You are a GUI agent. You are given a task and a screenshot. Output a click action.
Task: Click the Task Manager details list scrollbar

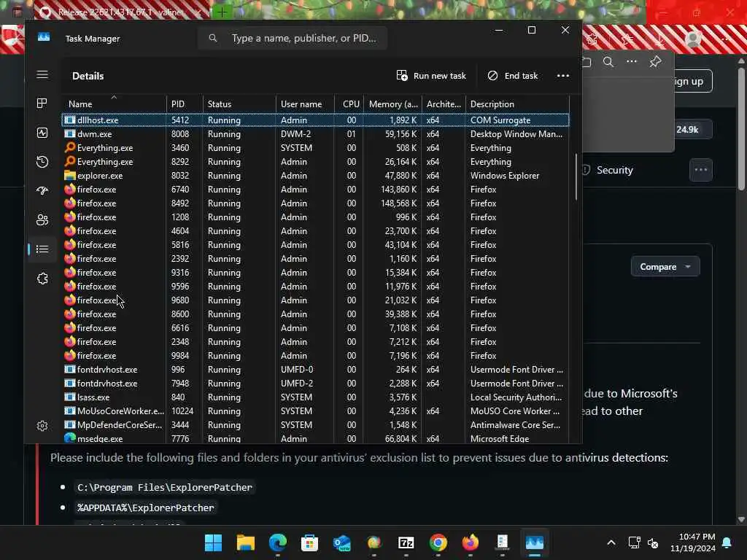coord(576,176)
